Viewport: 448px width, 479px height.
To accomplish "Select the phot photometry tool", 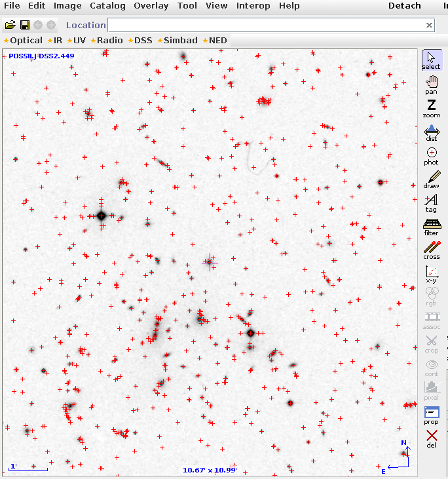I will point(431,155).
